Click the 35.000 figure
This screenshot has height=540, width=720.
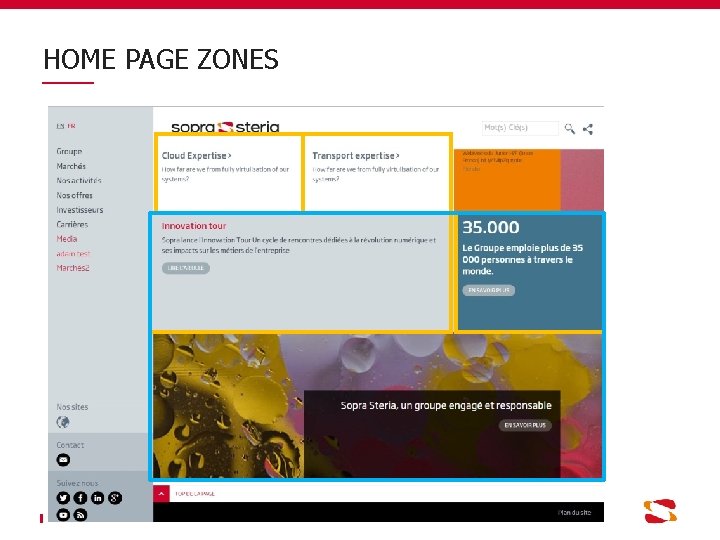pos(490,227)
